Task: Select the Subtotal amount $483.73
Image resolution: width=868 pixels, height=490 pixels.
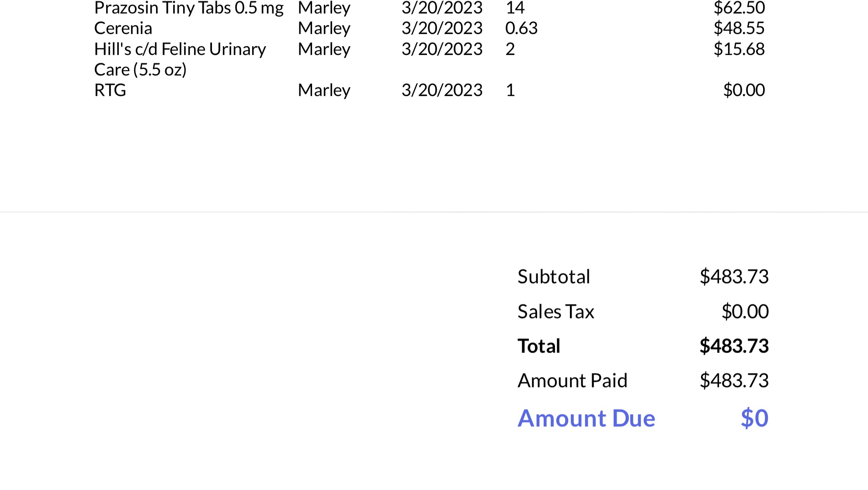Action: (x=734, y=276)
